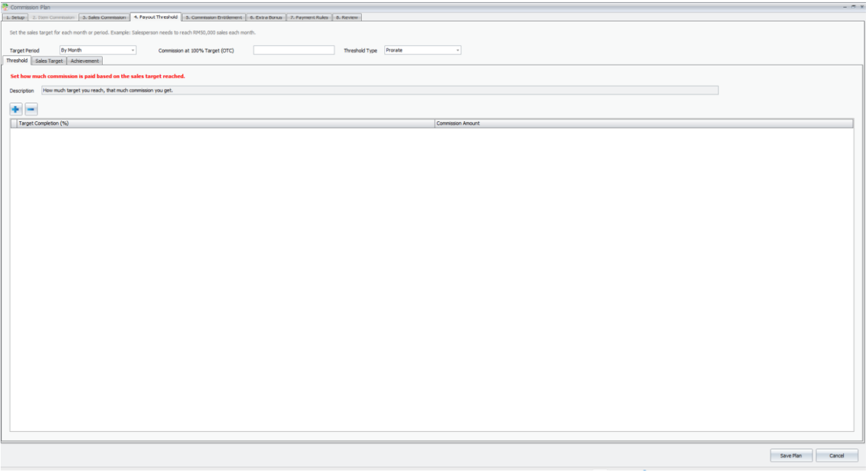The height and width of the screenshot is (474, 868).
Task: Click the Cancel button
Action: pos(837,455)
